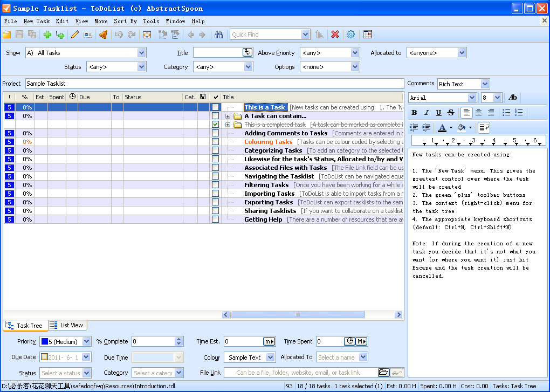Viewport: 550px width, 392px height.
Task: Switch to the List View tab
Action: click(67, 325)
